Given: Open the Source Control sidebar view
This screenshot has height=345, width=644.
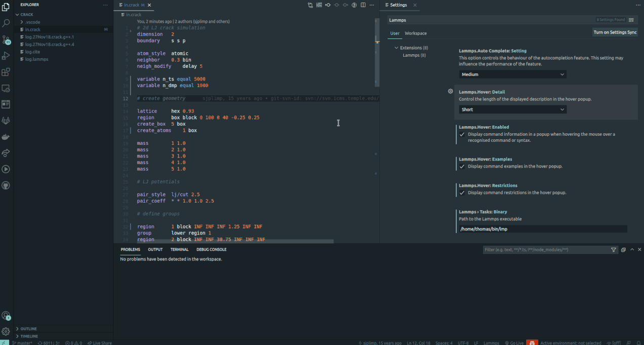Looking at the screenshot, I should point(6,39).
